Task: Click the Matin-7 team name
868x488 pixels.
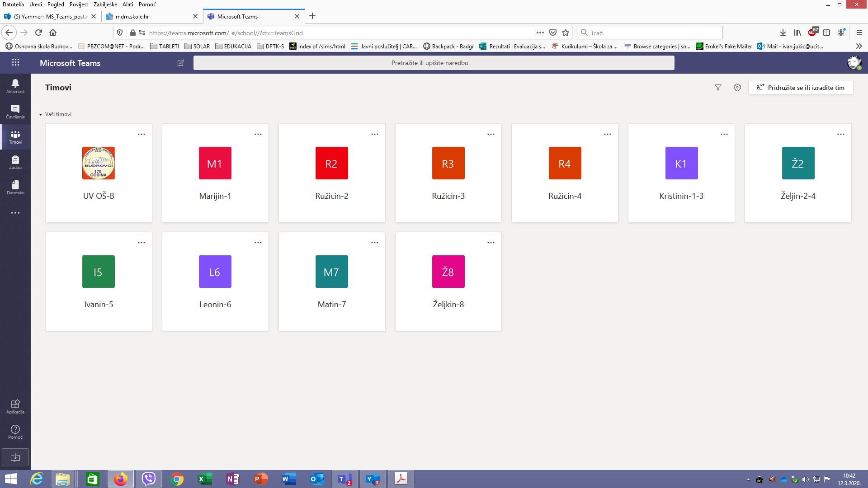Action: pyautogui.click(x=332, y=305)
